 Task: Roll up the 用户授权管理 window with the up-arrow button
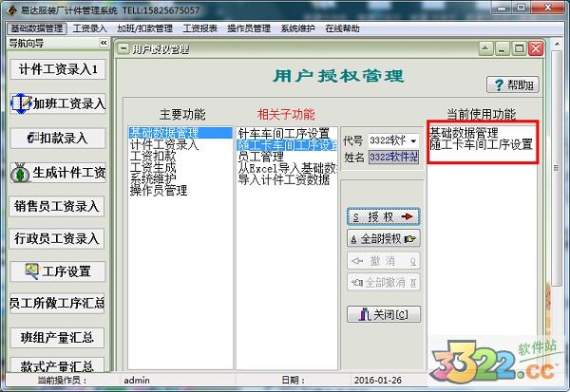(486, 48)
